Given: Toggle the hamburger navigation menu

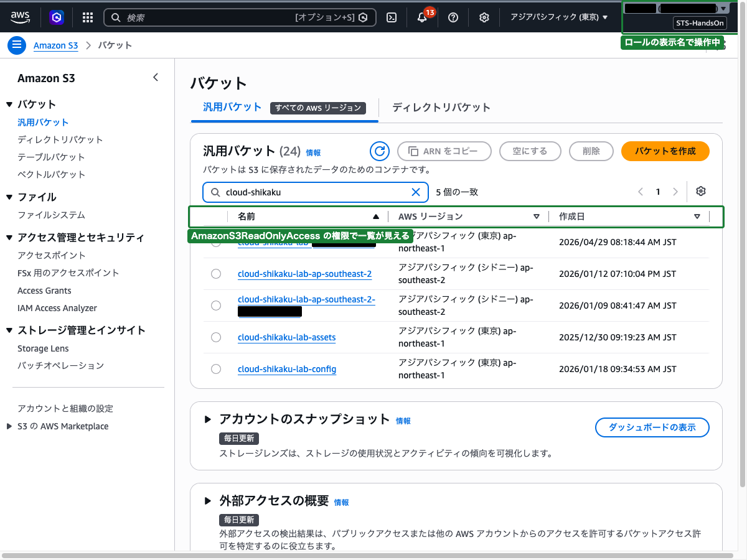Looking at the screenshot, I should pos(17,45).
